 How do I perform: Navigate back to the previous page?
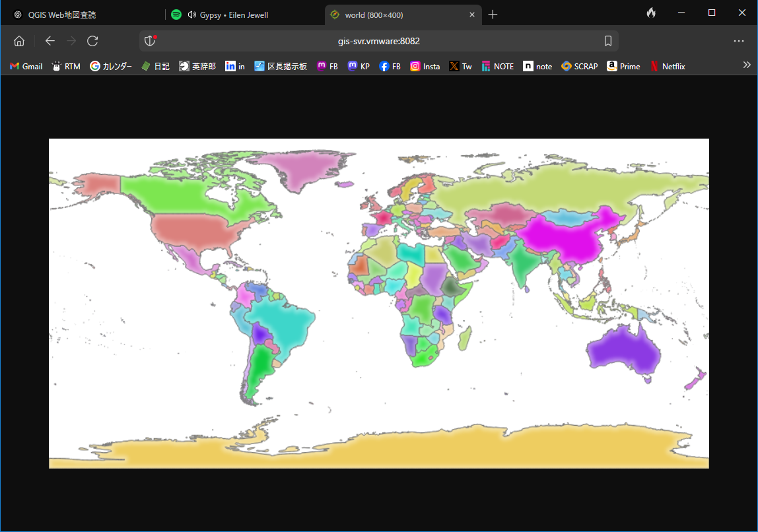click(50, 41)
